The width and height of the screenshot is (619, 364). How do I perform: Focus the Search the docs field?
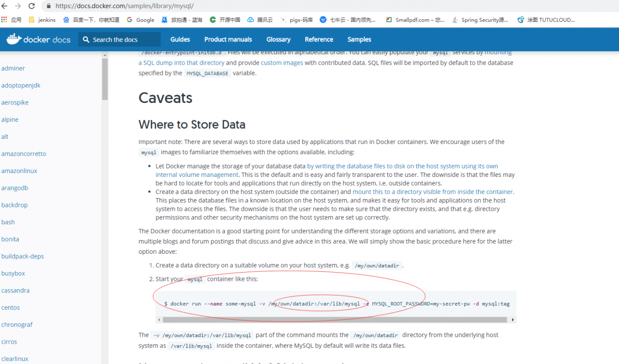119,40
